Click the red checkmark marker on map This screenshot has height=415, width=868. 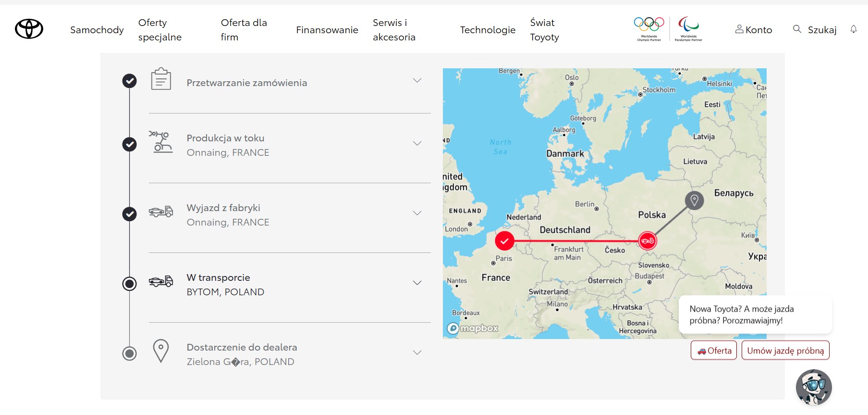[x=504, y=241]
